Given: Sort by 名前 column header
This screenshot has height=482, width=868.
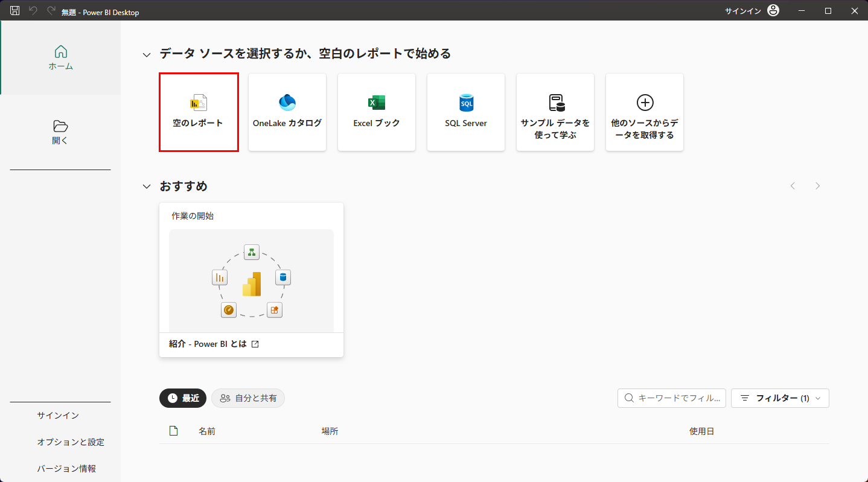Looking at the screenshot, I should coord(207,431).
